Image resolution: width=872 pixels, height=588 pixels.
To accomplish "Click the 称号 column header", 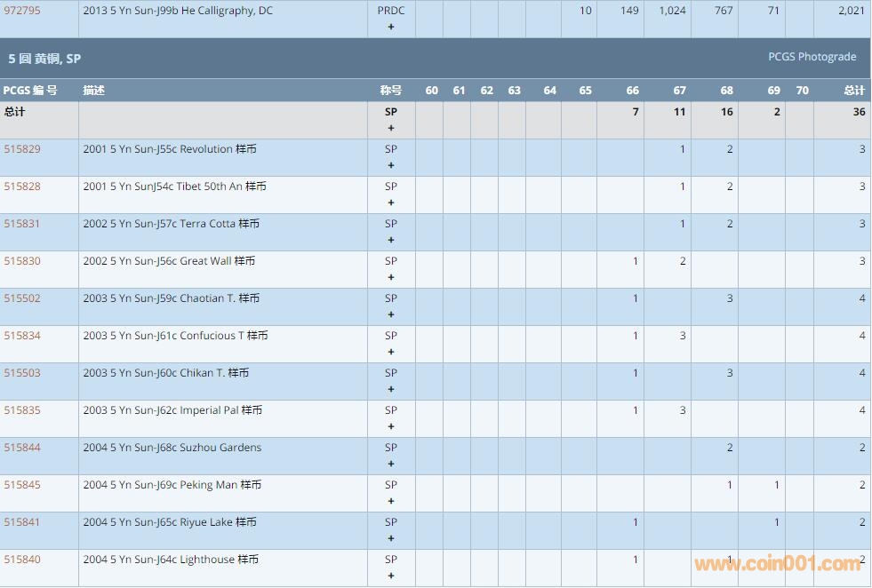I will (391, 91).
